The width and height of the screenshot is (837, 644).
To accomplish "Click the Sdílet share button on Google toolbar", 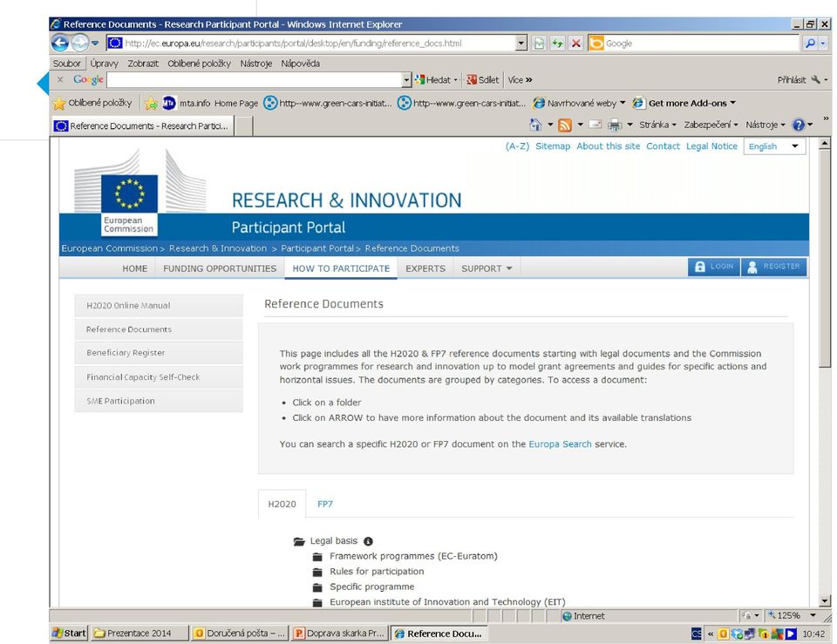I will point(483,79).
